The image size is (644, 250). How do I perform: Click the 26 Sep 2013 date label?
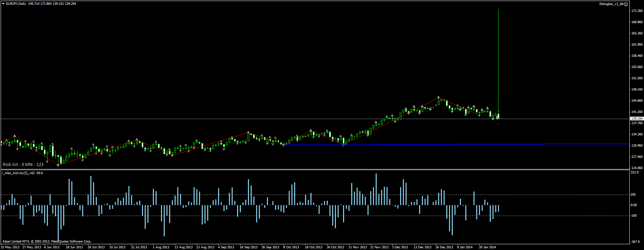[270, 247]
